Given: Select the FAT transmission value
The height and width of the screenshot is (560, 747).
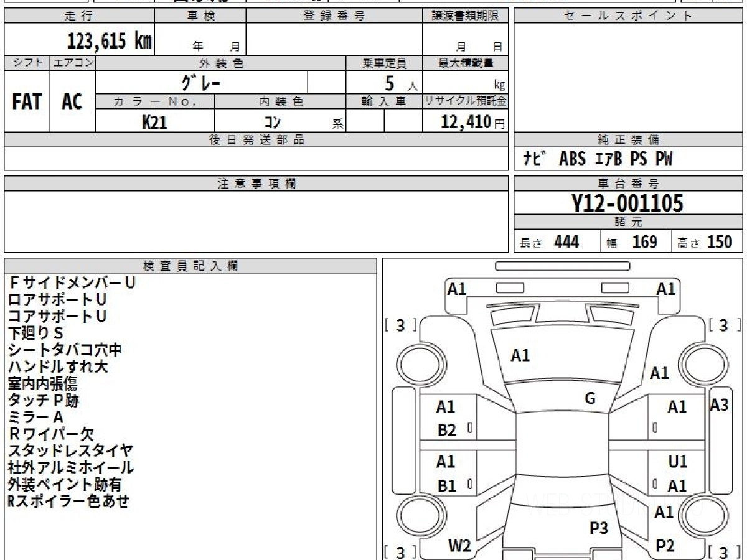Looking at the screenshot, I should click(27, 102).
